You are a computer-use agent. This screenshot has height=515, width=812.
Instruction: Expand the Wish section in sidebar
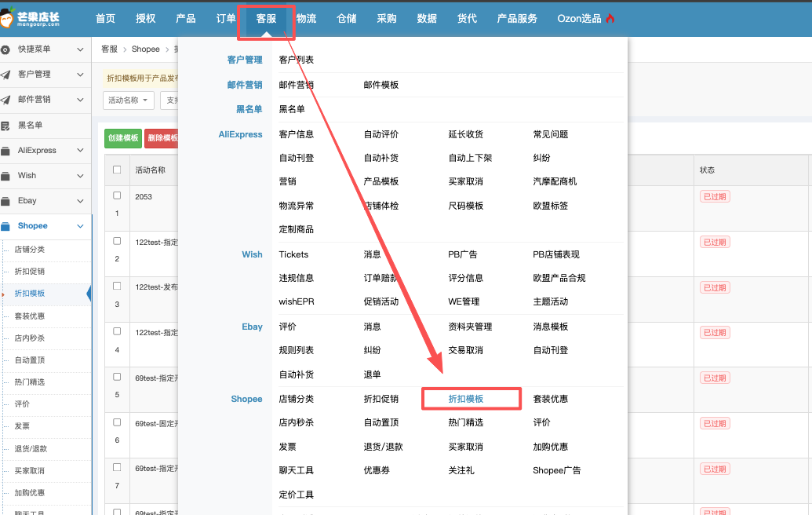pos(80,176)
